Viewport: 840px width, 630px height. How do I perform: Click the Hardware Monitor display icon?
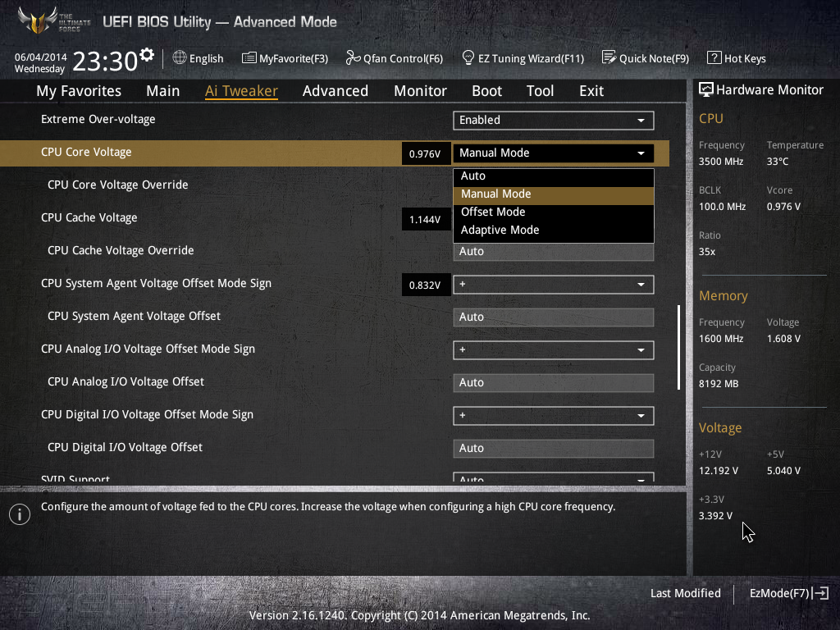(706, 89)
